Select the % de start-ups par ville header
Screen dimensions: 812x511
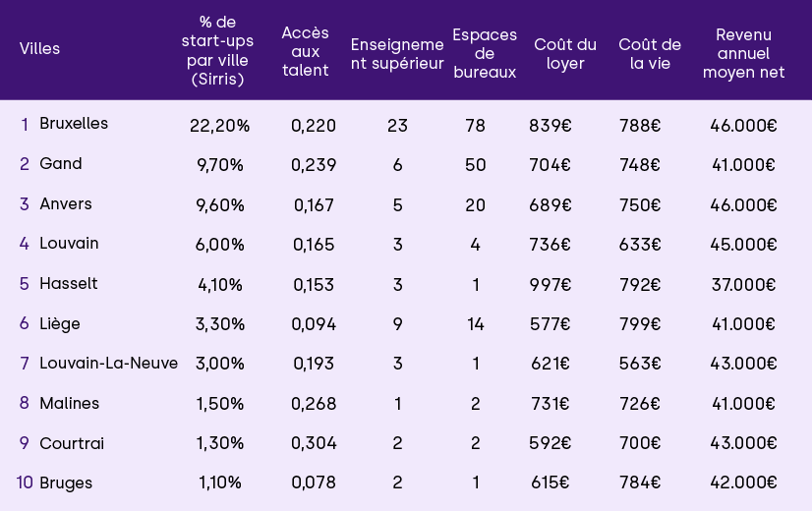click(x=217, y=51)
